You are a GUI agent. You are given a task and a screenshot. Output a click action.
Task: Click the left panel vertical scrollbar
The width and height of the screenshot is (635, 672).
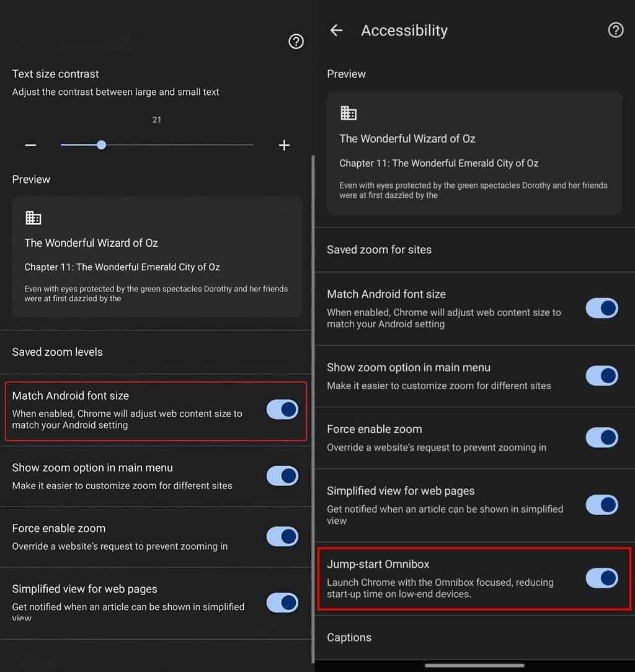(x=313, y=409)
